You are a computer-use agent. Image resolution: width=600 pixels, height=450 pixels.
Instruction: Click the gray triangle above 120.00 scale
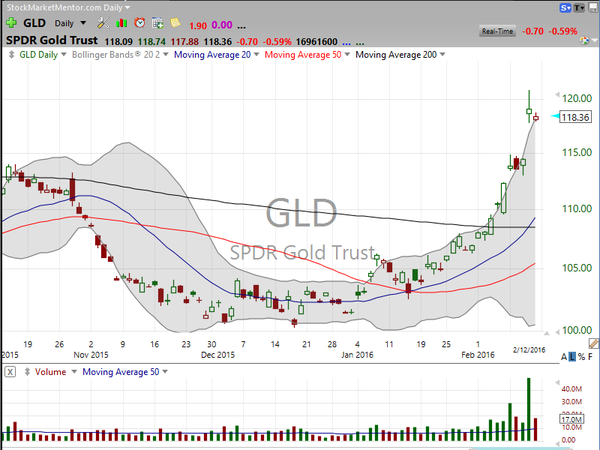(x=558, y=94)
